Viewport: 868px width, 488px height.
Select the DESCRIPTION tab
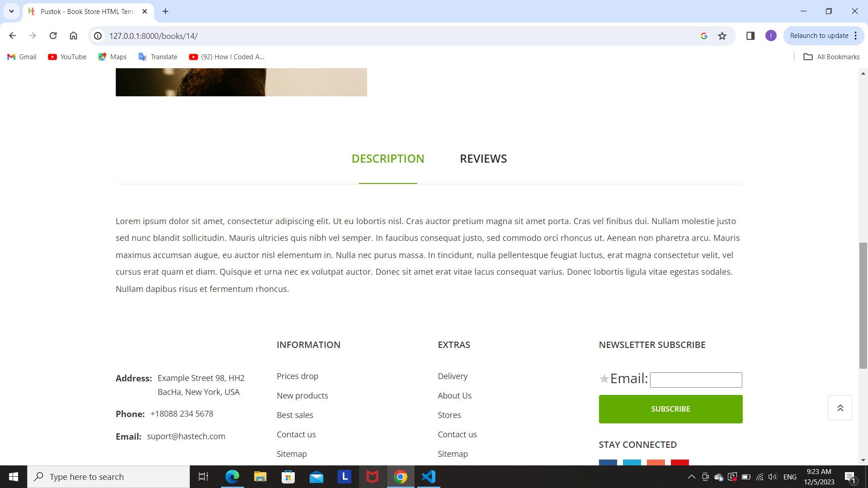tap(387, 159)
